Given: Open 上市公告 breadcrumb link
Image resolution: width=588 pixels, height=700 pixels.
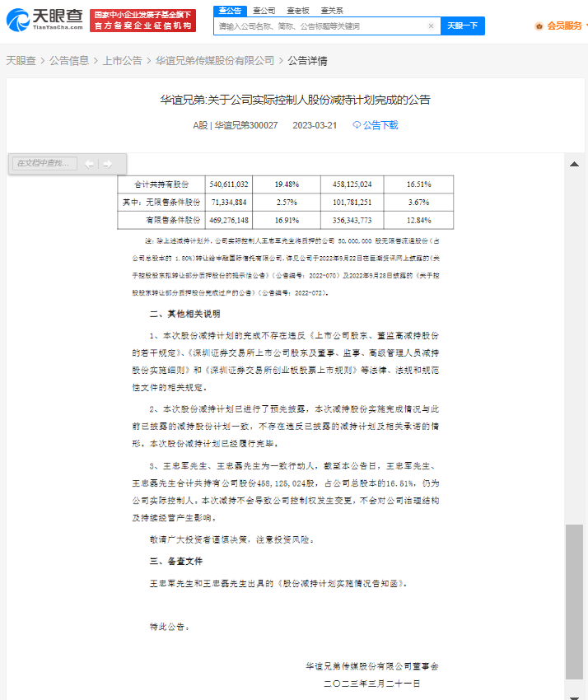Looking at the screenshot, I should [123, 61].
